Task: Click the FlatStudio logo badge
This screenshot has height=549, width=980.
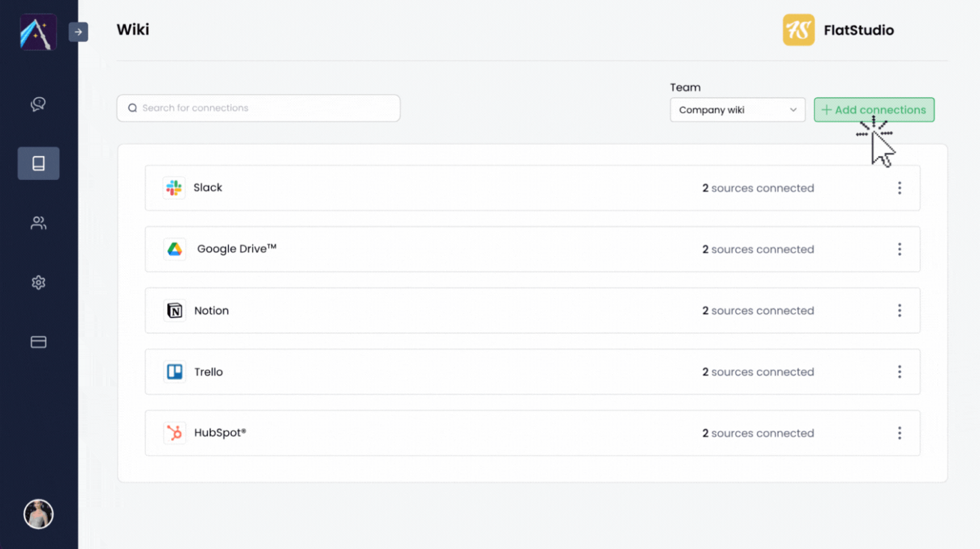Action: point(799,30)
